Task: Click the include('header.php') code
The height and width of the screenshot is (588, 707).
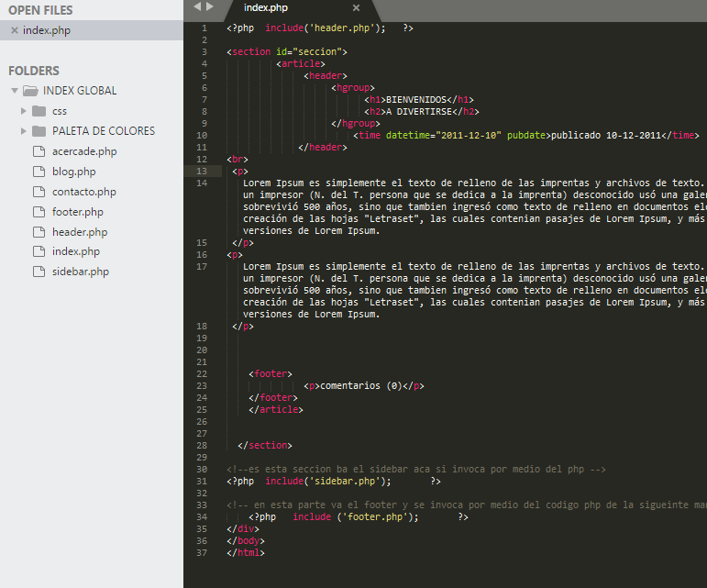Action: pos(326,28)
